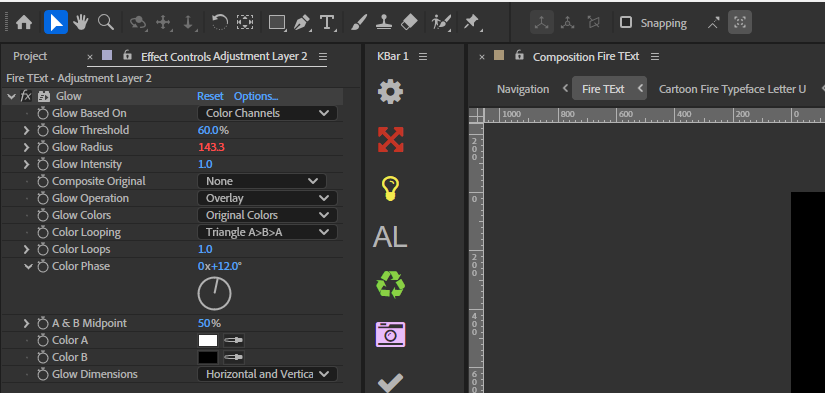Select the Roto Brush tool
Screen dimensions: 825x393
[x=441, y=23]
